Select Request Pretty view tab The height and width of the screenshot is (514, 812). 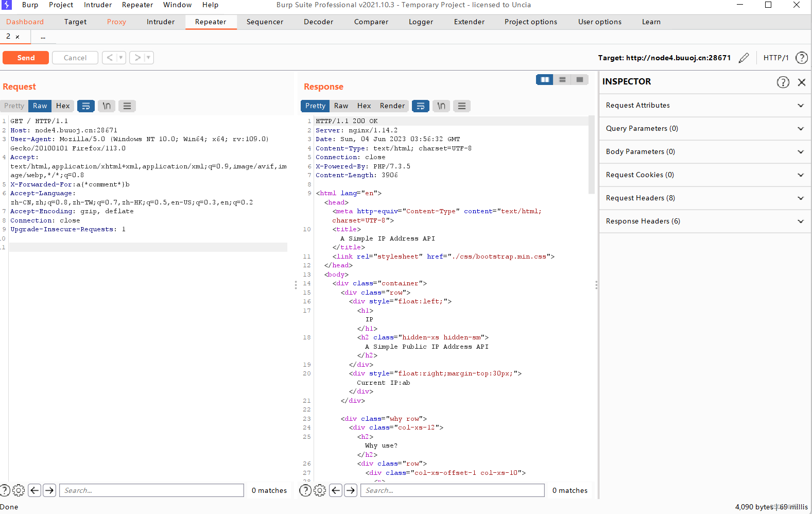pyautogui.click(x=14, y=106)
